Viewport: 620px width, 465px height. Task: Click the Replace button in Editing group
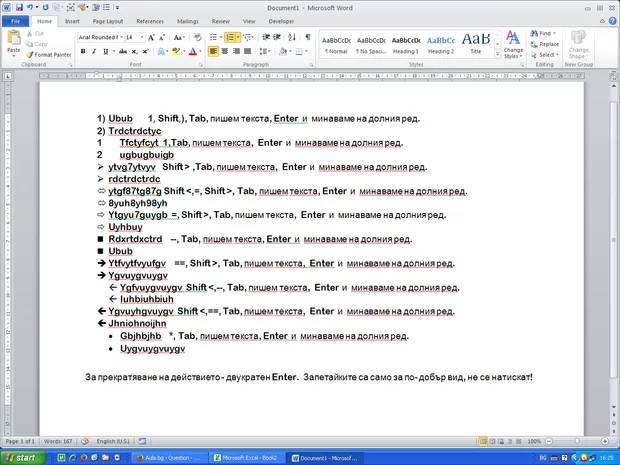(548, 44)
